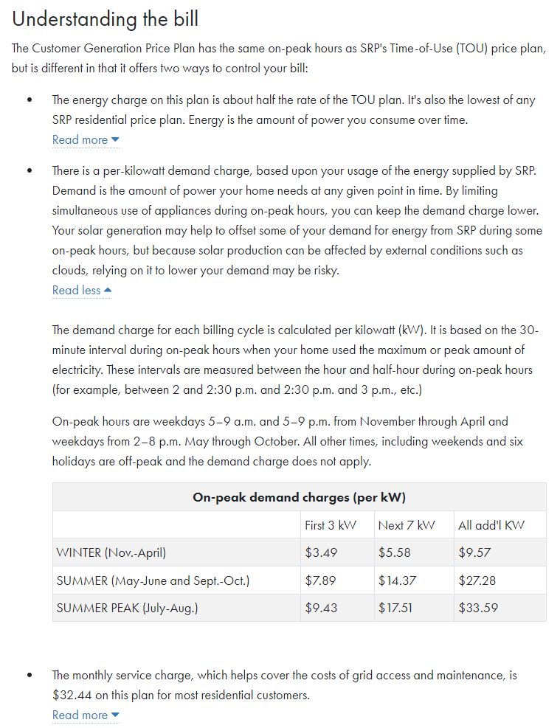Click the $32.44 monthly service charge amount

(x=70, y=695)
